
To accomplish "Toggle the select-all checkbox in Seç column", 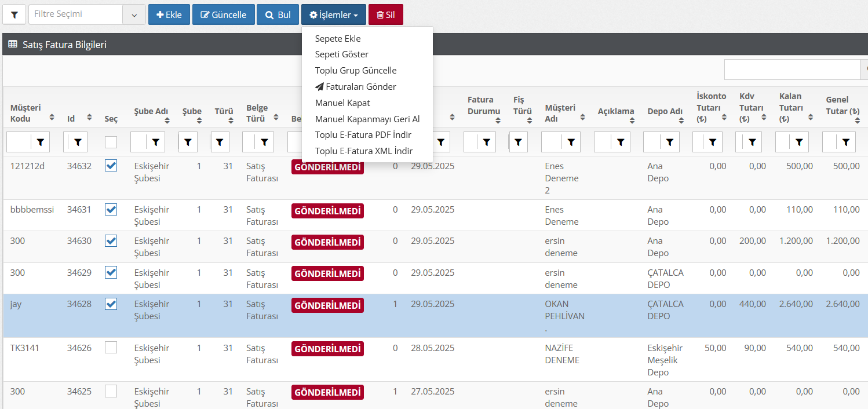I will click(111, 142).
